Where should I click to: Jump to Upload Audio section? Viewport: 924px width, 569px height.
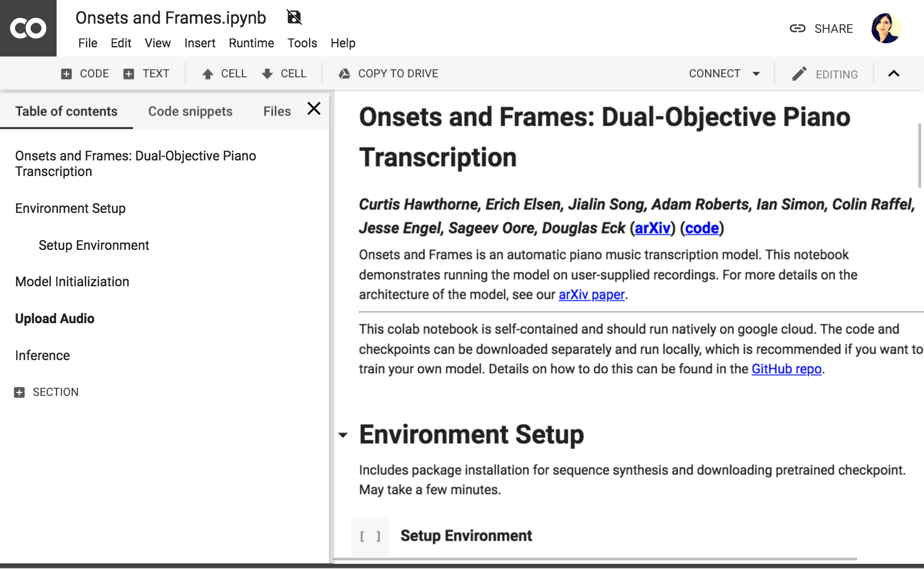click(55, 319)
